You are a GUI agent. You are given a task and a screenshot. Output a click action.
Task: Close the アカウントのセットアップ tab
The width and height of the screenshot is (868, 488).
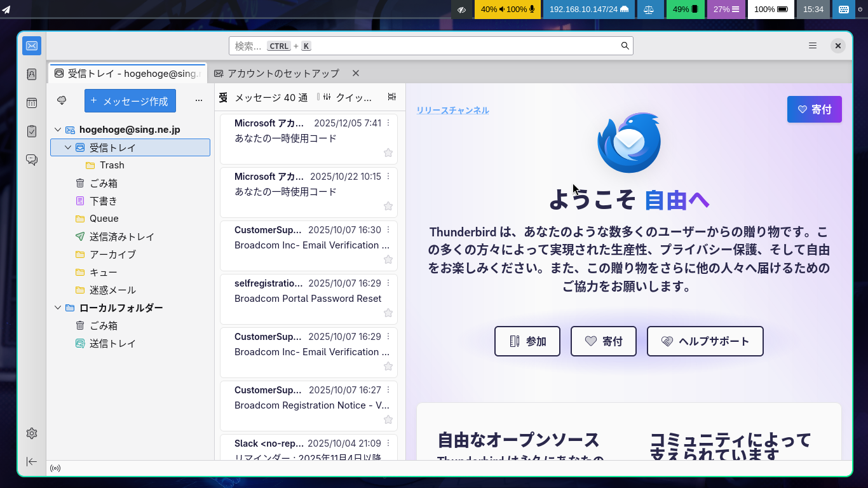click(356, 73)
